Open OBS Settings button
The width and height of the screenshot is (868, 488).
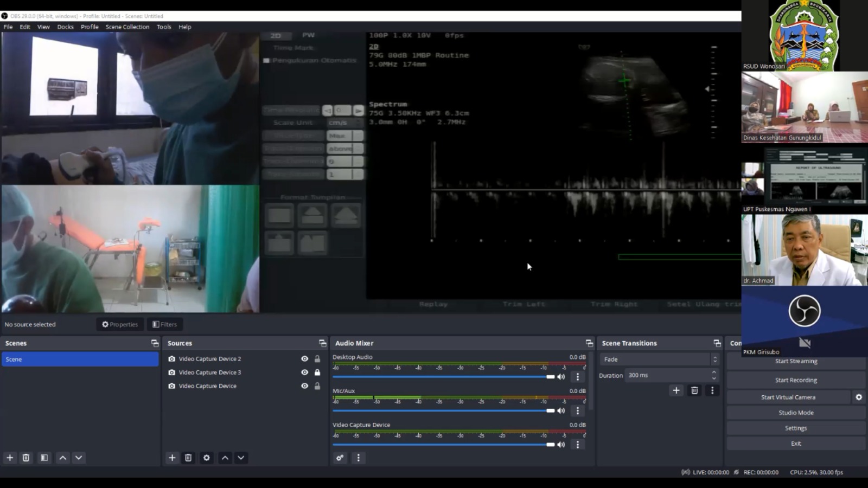coord(796,428)
